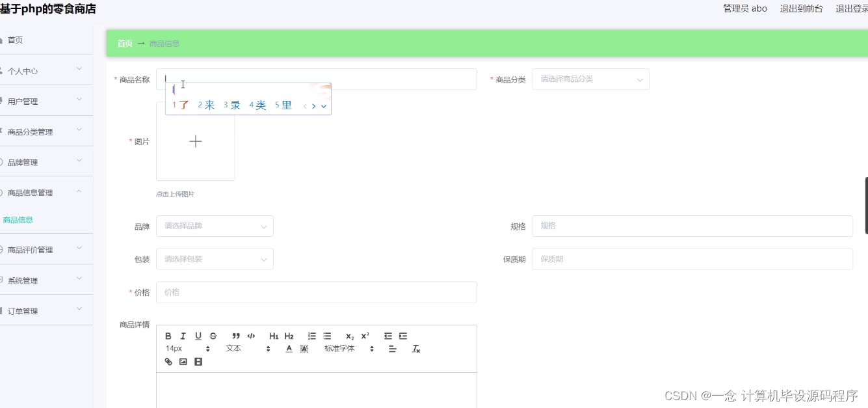
Task: Expand the IME candidate list chevron
Action: coord(323,106)
